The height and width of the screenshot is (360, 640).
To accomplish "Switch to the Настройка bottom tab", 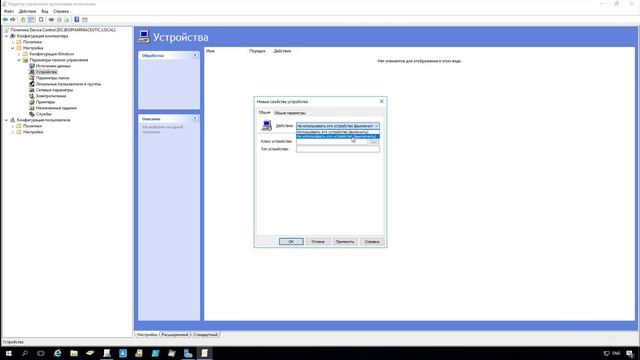I will tap(147, 335).
